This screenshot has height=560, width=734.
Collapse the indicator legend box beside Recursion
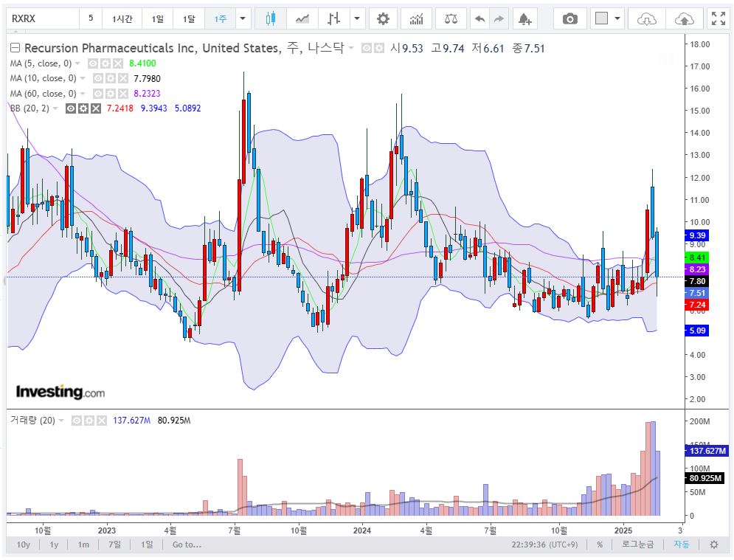[15, 48]
